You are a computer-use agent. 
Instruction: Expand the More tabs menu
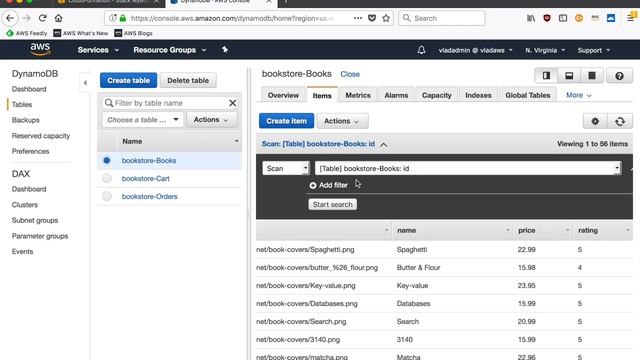point(578,95)
